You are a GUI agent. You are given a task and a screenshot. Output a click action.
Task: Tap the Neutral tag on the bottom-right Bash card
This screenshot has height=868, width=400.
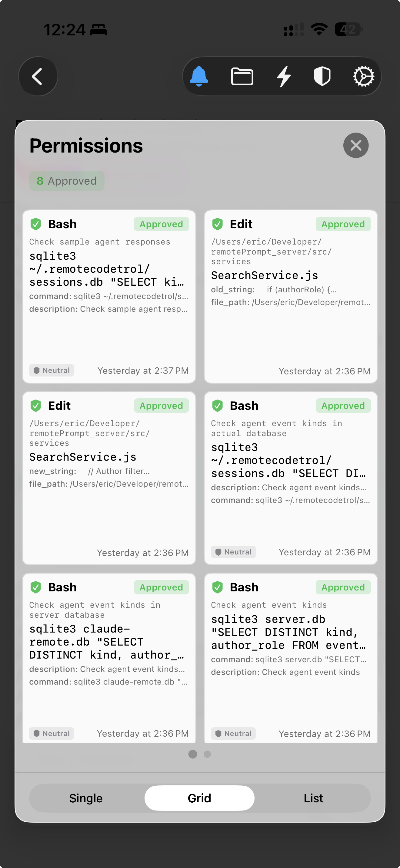tap(233, 733)
